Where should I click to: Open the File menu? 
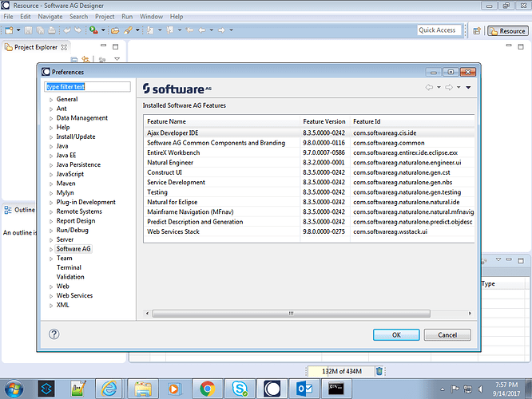click(x=8, y=17)
